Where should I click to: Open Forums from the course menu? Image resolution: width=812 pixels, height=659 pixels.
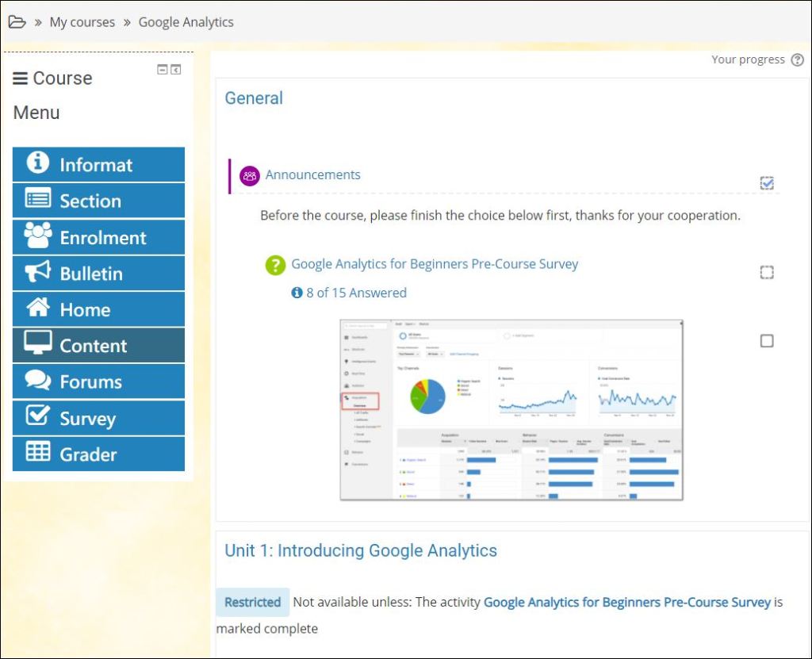pyautogui.click(x=98, y=381)
